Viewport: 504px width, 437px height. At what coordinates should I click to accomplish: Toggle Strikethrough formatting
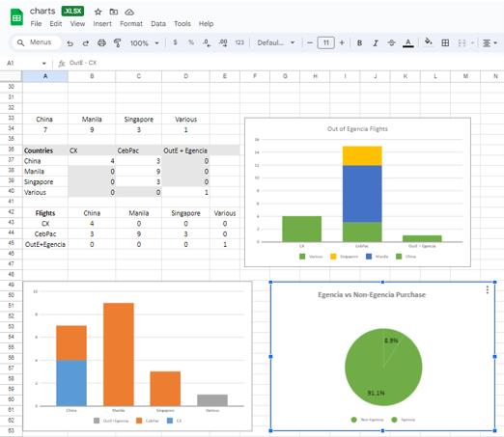pos(391,42)
